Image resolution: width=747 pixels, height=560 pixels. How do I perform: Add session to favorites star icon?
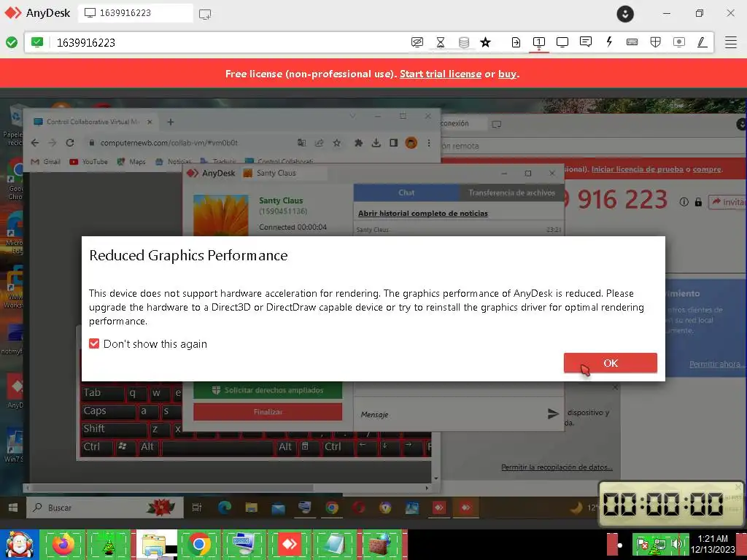coord(485,42)
